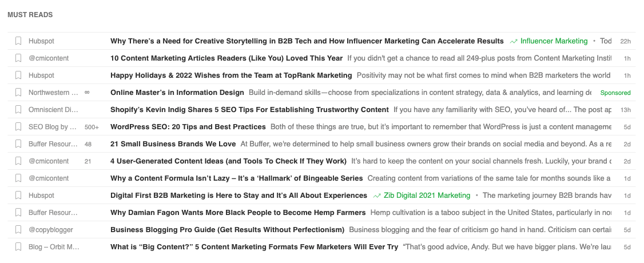This screenshot has height=263, width=644.
Task: Save the 10 Content Marketing Articles post for later
Action: (x=18, y=58)
